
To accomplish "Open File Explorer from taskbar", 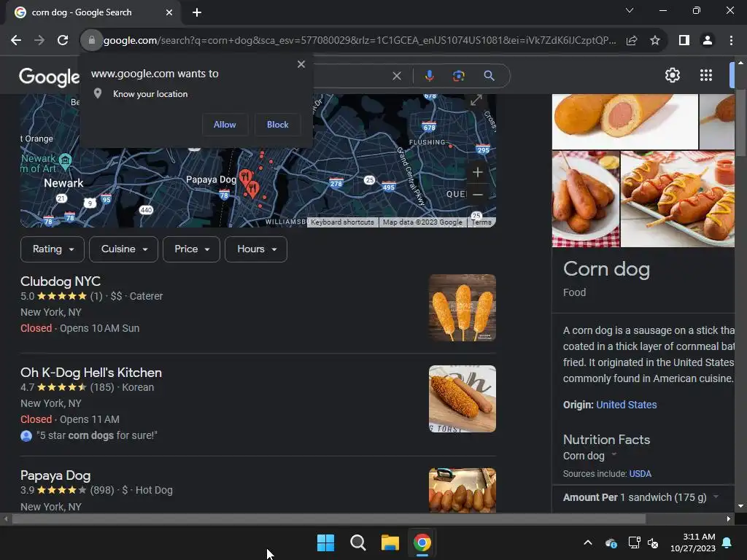I will click(x=390, y=542).
